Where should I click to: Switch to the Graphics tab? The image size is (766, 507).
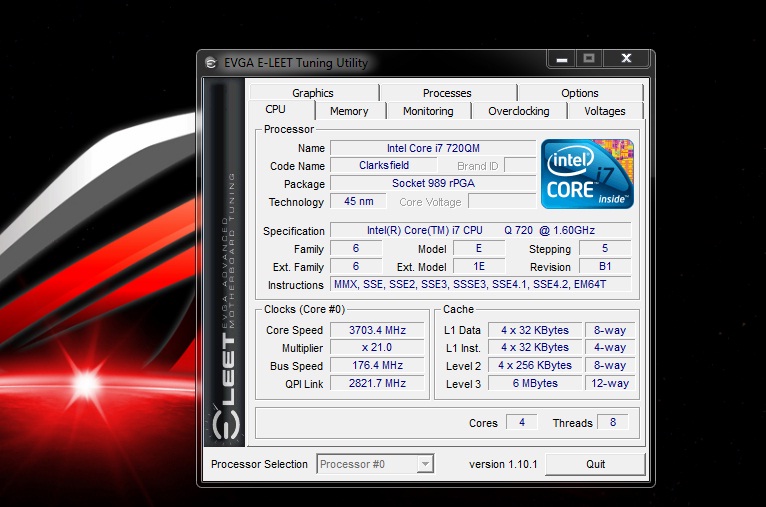[x=313, y=93]
